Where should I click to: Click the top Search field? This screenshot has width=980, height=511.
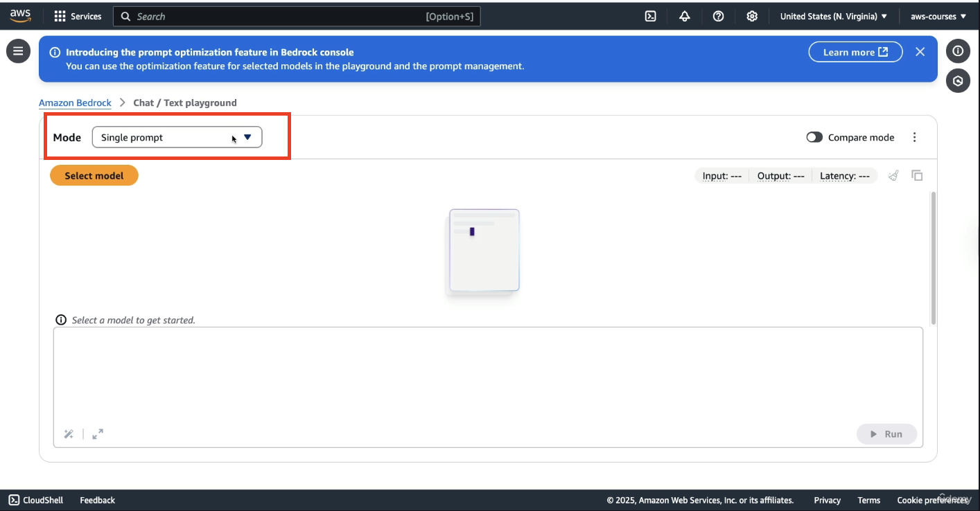(297, 16)
